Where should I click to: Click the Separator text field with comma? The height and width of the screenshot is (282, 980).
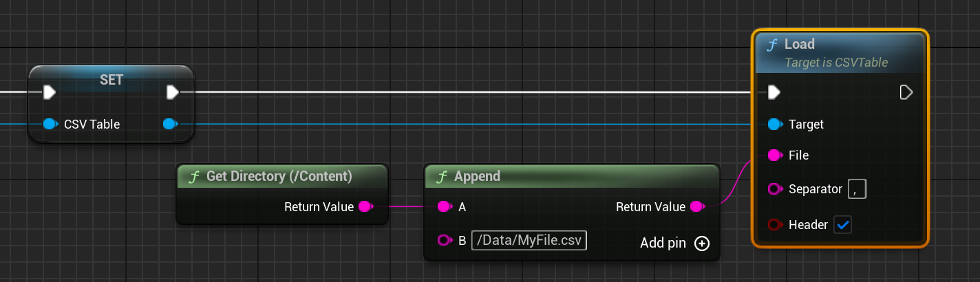(x=857, y=188)
